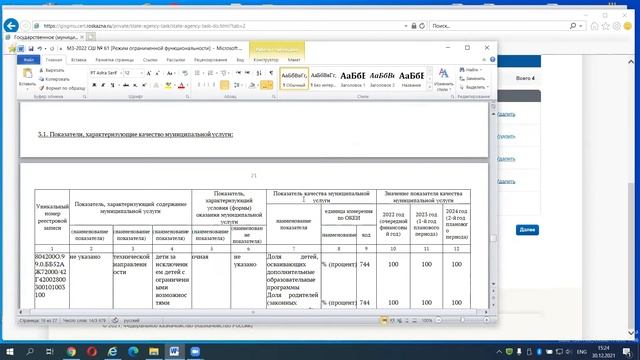
Task: Click the bulleted list icon
Action: tap(198, 73)
